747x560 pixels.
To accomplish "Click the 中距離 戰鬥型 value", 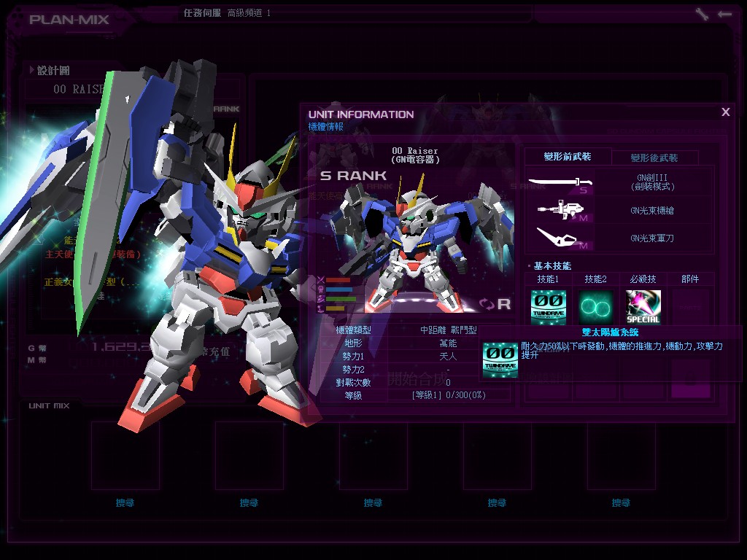I will click(449, 330).
